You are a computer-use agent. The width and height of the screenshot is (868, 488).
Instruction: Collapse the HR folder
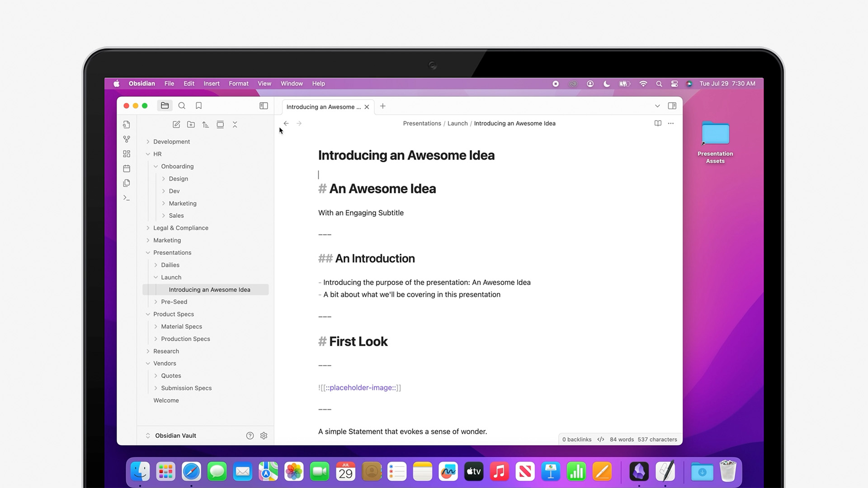tap(148, 154)
